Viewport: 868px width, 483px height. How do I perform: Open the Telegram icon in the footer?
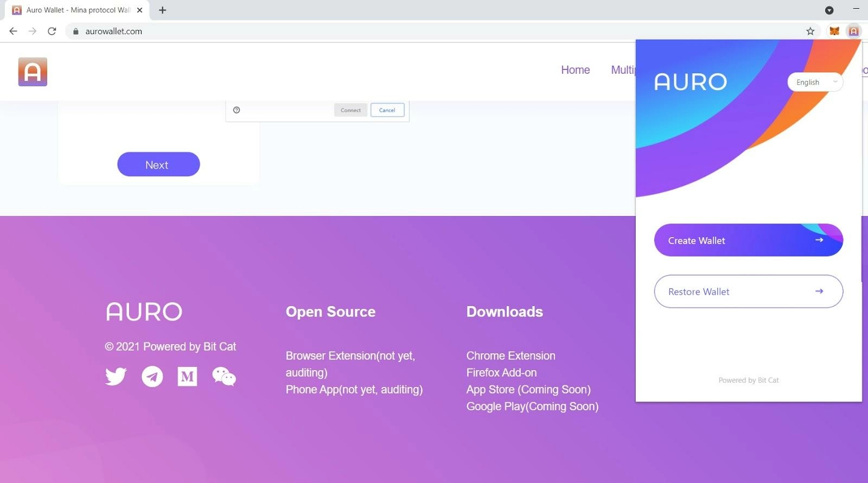tap(152, 376)
